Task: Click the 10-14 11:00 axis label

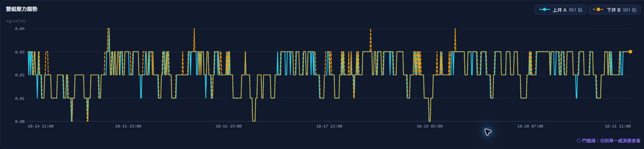Action: (41, 126)
